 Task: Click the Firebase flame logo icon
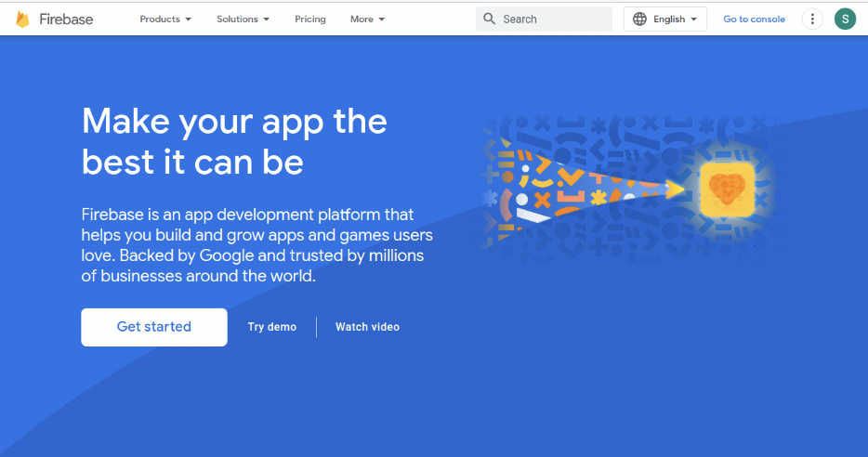coord(22,19)
